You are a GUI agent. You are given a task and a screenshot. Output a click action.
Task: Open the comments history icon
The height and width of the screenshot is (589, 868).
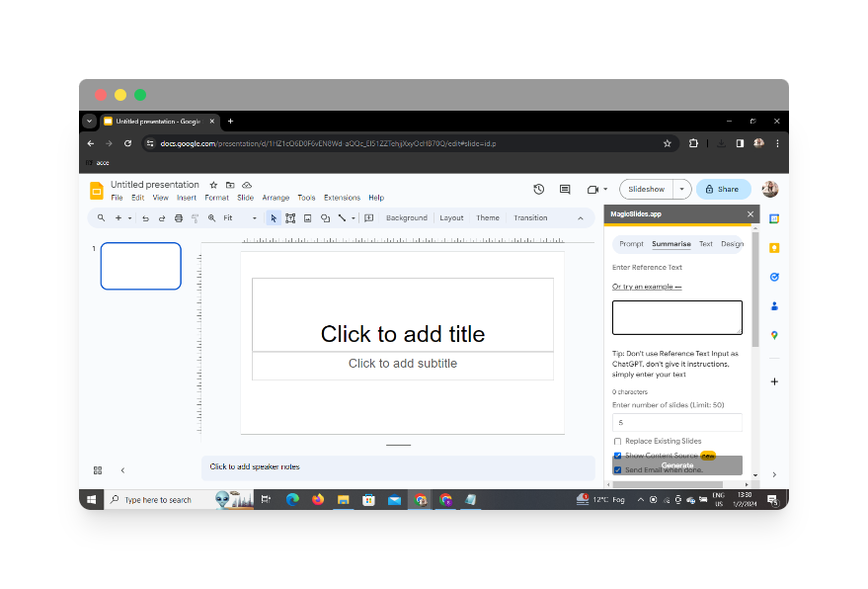[565, 190]
